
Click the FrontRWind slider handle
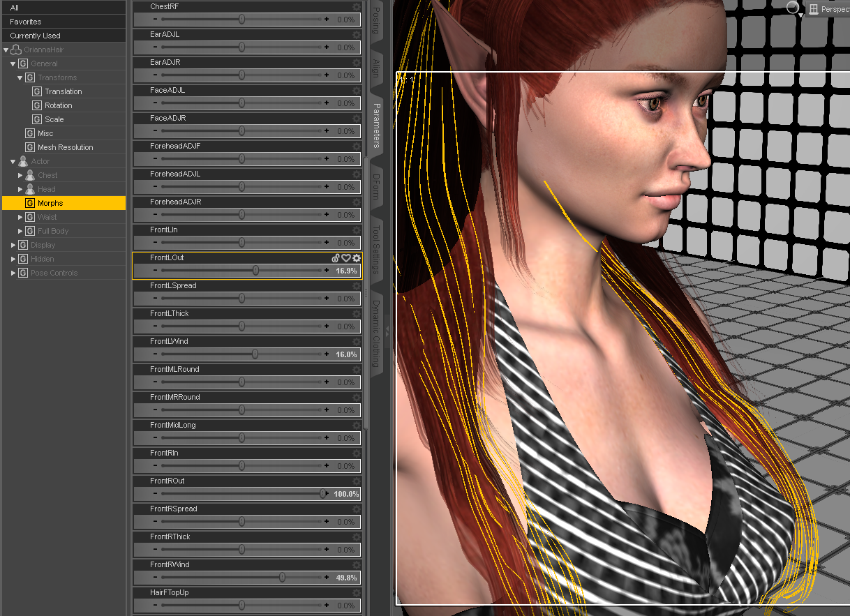[282, 578]
